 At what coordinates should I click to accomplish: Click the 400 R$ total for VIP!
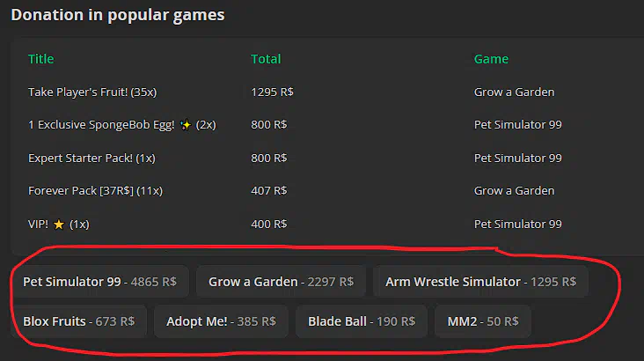[268, 224]
